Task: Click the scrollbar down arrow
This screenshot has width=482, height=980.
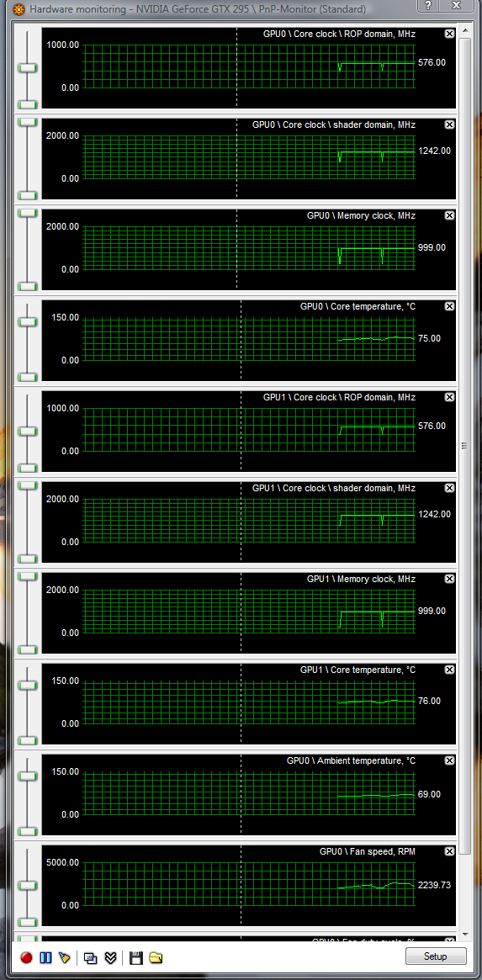Action: coord(464,934)
